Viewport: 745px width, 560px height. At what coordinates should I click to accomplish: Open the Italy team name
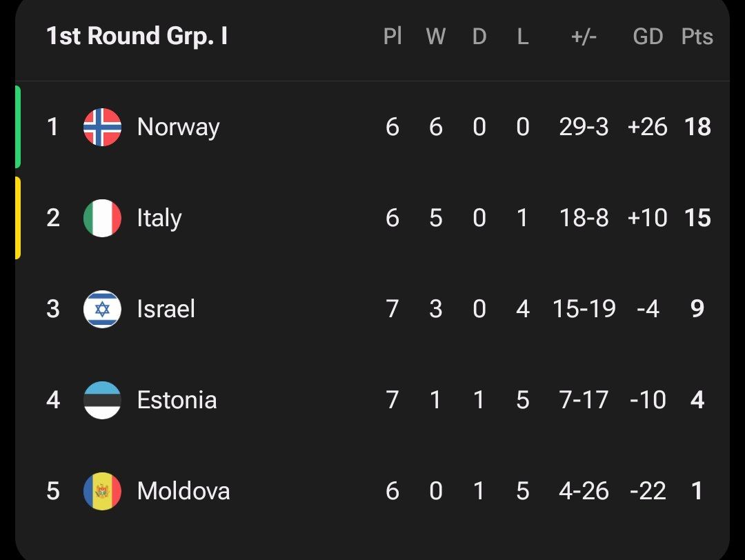point(159,218)
